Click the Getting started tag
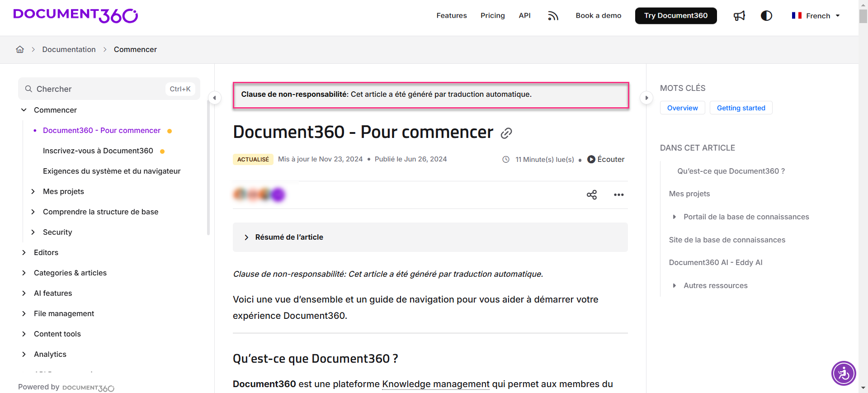Viewport: 868px width, 393px height. [x=741, y=108]
